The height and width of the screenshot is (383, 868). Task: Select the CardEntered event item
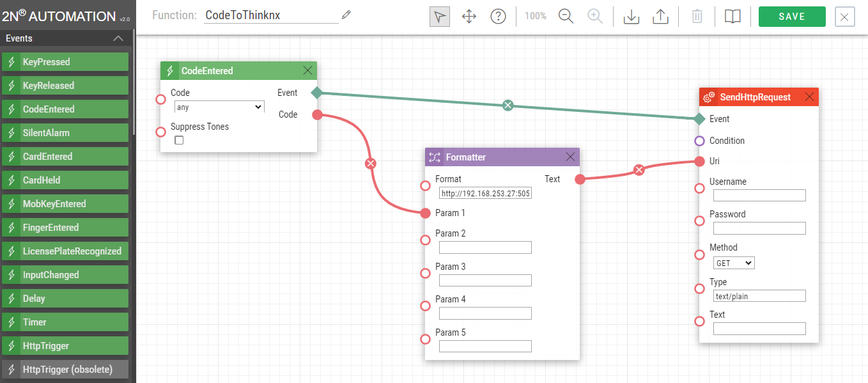[x=65, y=157]
